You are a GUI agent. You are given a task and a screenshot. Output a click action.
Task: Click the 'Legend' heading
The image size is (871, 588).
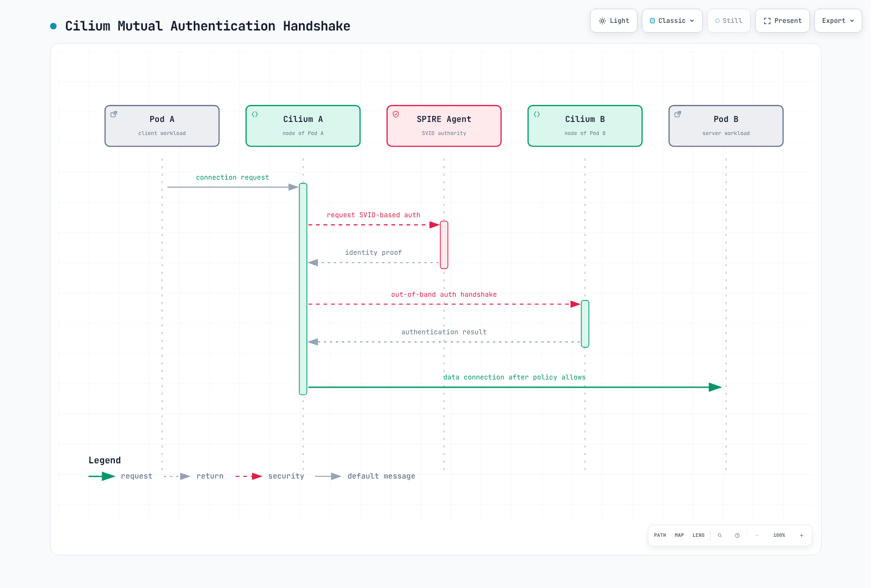105,461
